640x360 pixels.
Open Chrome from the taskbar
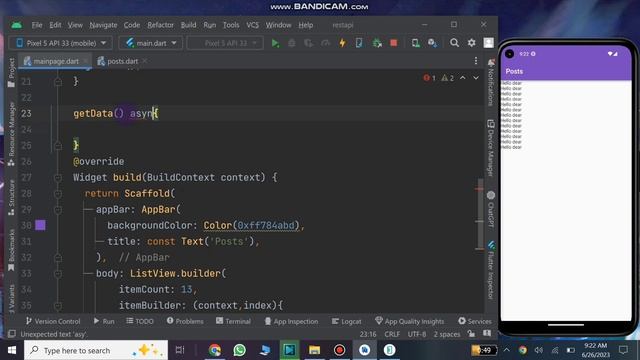(x=215, y=350)
